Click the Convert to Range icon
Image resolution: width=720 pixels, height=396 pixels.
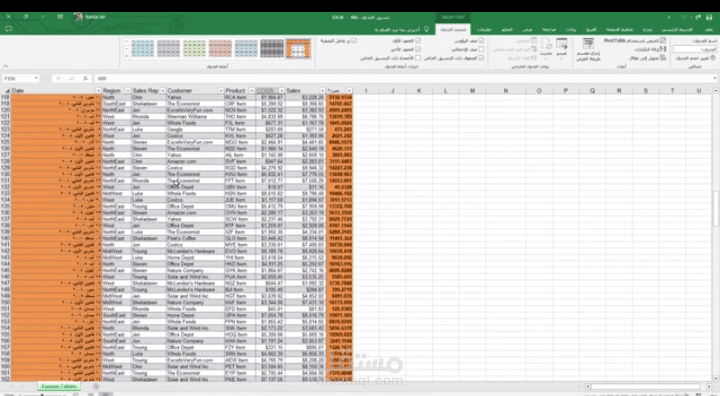663,58
